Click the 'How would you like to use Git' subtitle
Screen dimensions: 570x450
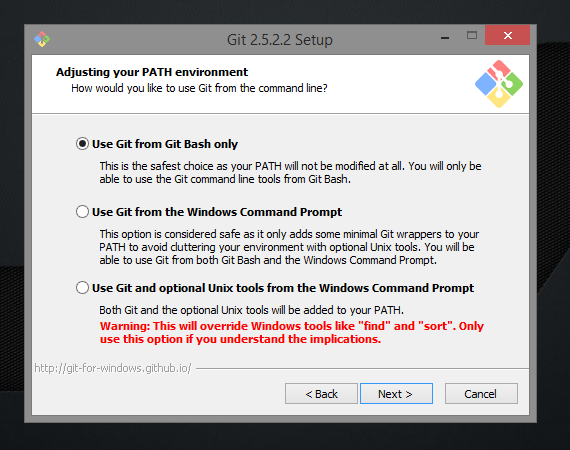pos(199,88)
